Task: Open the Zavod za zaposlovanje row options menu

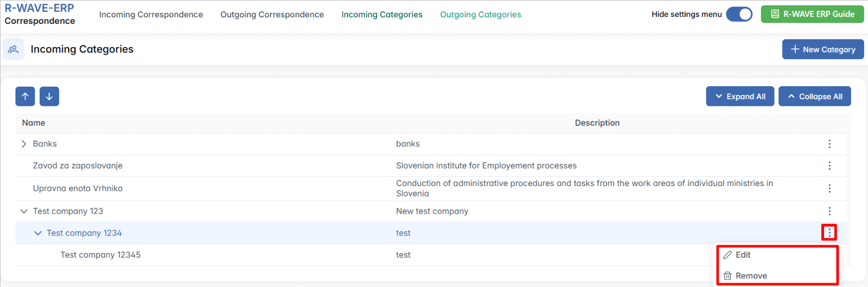Action: pyautogui.click(x=829, y=165)
